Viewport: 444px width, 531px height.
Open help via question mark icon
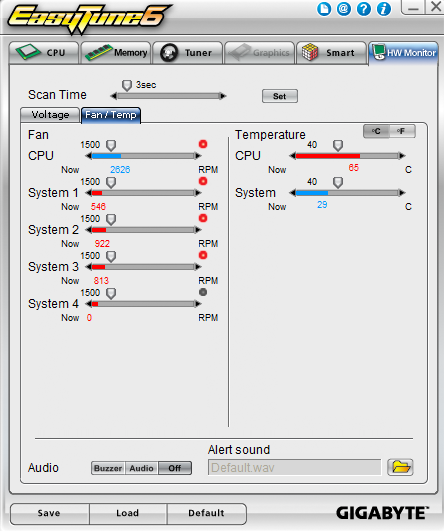[x=364, y=9]
